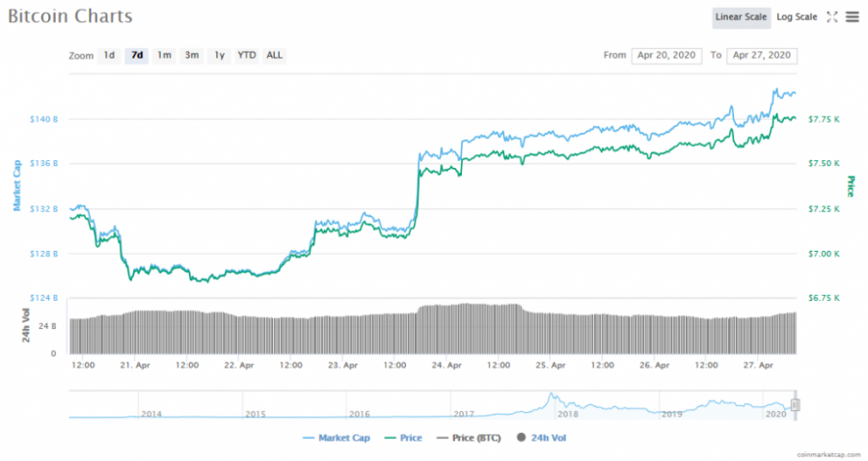868x461 pixels.
Task: Open coinmarketcap.com credit link
Action: tap(828, 454)
